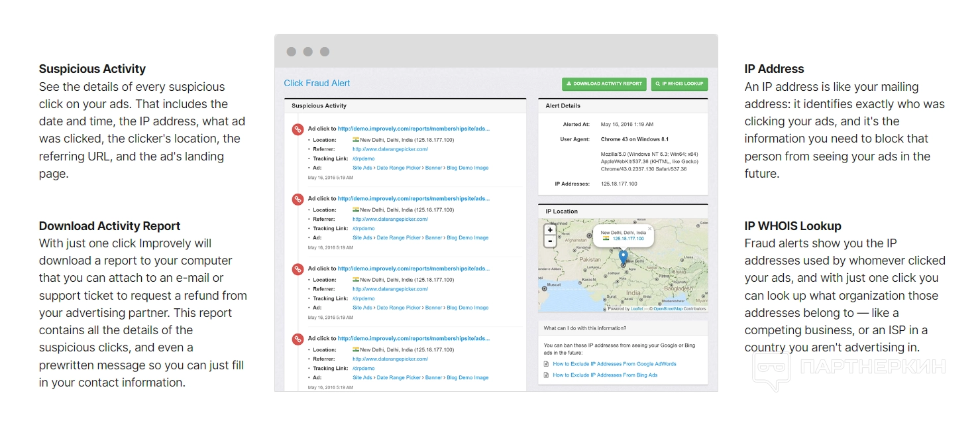The height and width of the screenshot is (427, 980).
Task: Click the first red link icon in Suspicious Activity
Action: pyautogui.click(x=298, y=129)
